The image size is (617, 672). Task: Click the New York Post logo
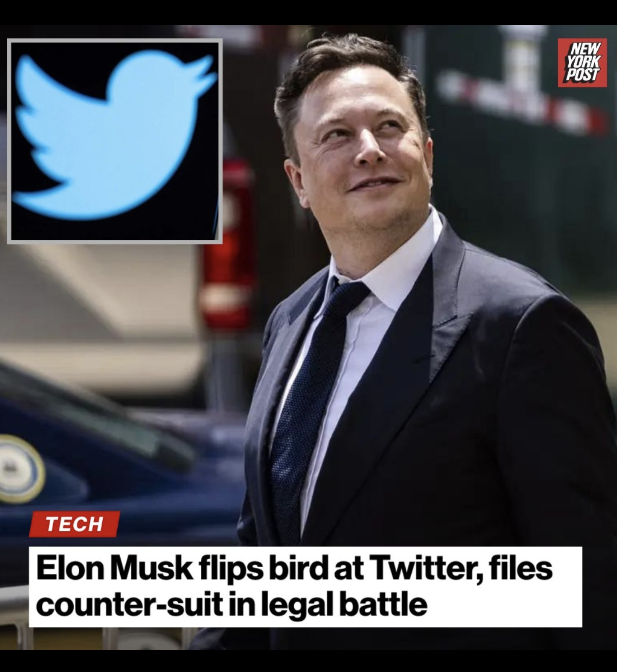582,63
